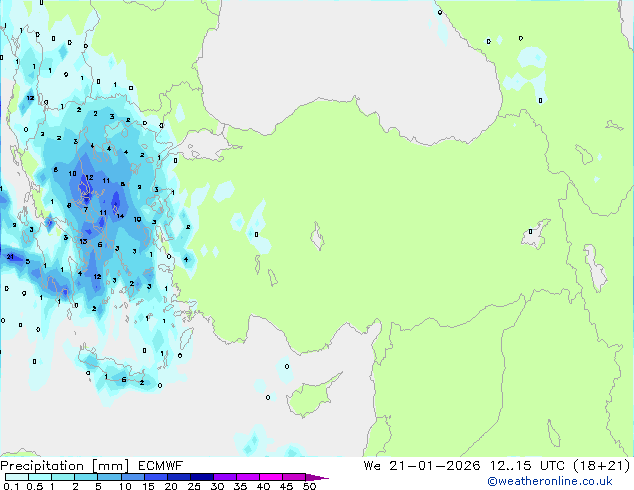Click the forecast step '(18+21)'
The image size is (634, 490).
click(602, 466)
